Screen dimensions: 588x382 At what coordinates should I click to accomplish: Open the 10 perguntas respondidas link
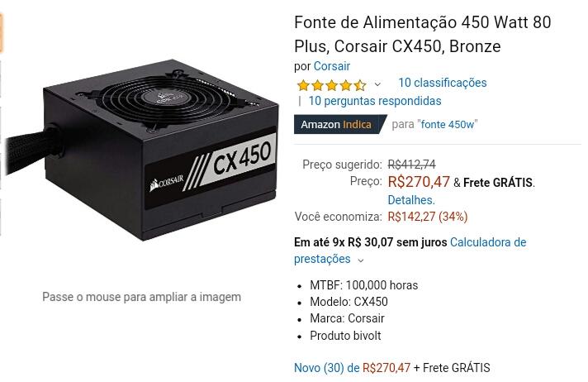click(x=375, y=101)
